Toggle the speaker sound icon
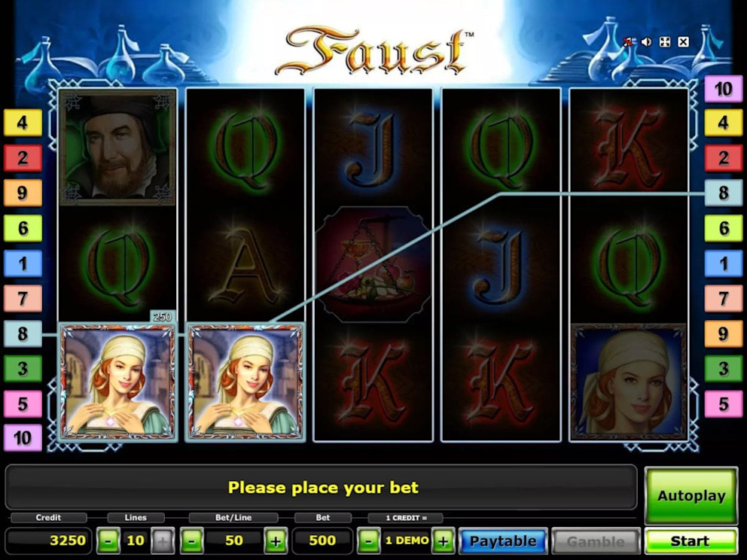 point(647,42)
